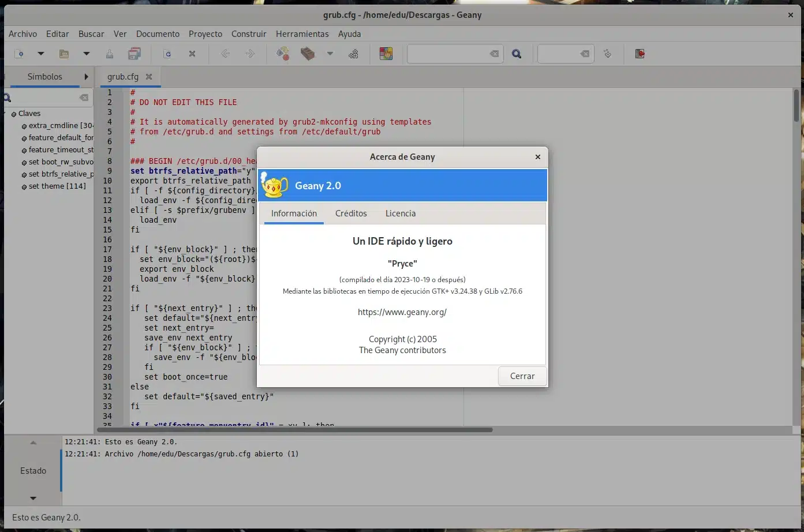Click the save all files icon
This screenshot has width=804, height=532.
click(134, 54)
